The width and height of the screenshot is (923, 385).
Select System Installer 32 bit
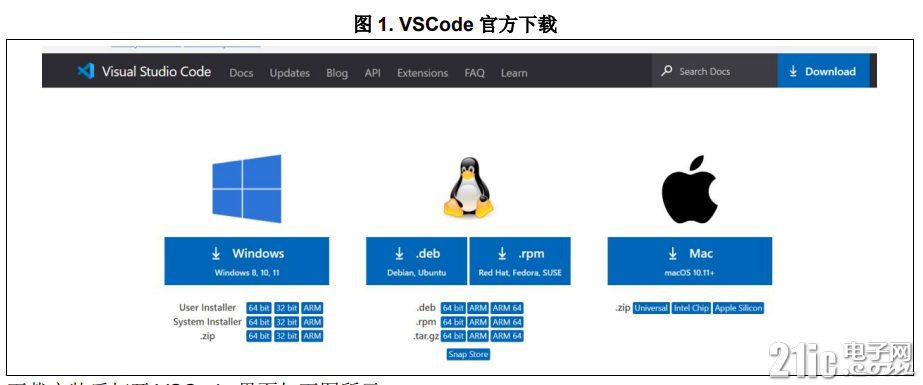[287, 322]
